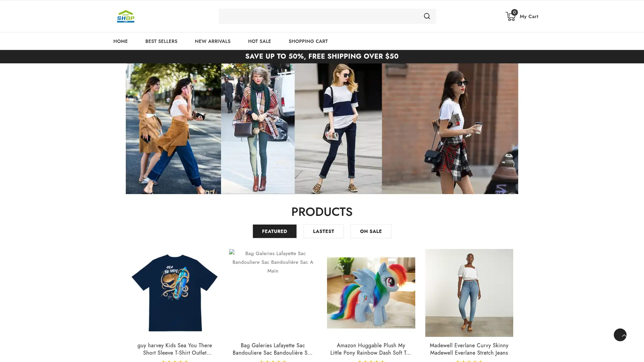
Task: Switch to the Lastest products tab
Action: point(323,231)
